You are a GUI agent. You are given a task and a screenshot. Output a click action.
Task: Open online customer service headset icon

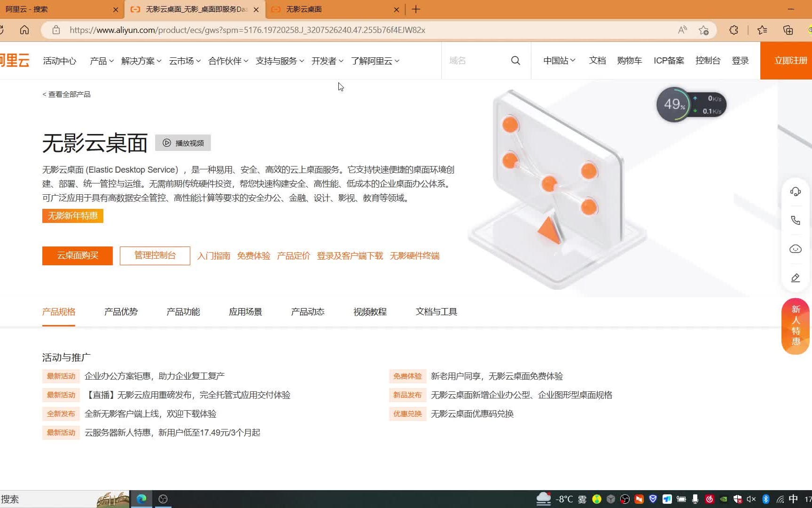tap(795, 191)
